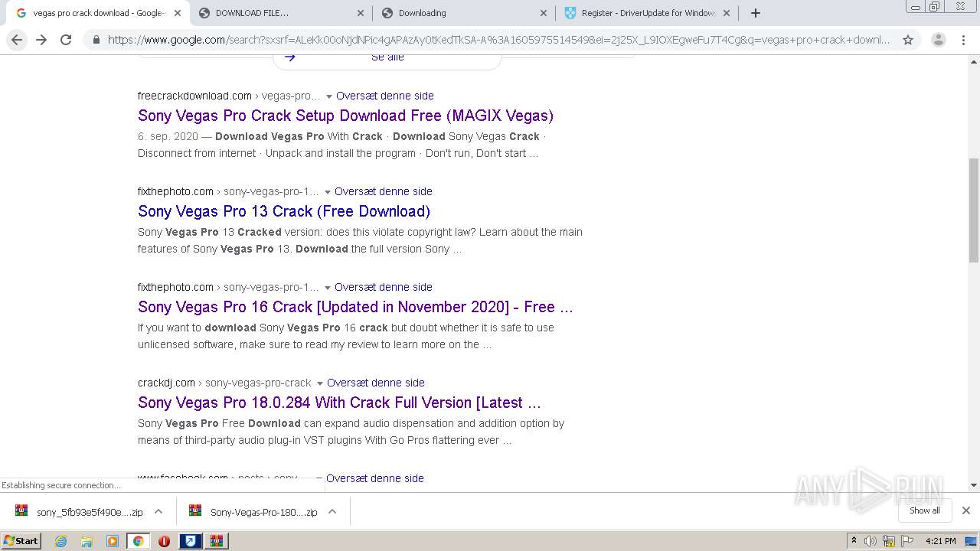
Task: Switch to the 'Downloading' tab
Action: click(463, 13)
